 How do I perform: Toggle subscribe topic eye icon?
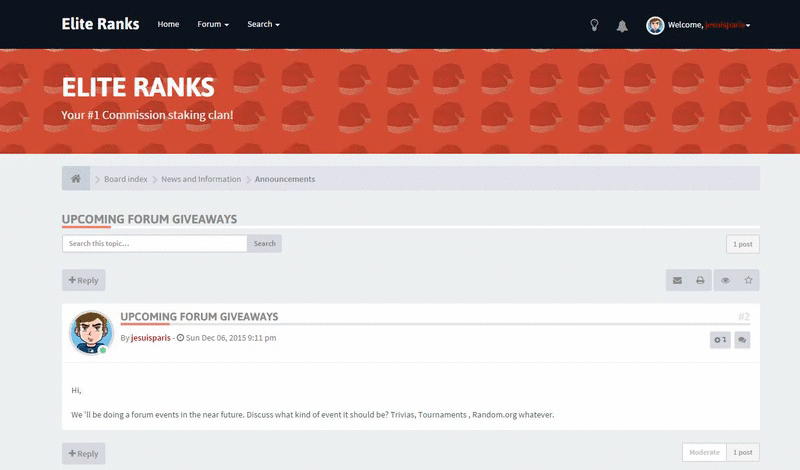tap(725, 280)
